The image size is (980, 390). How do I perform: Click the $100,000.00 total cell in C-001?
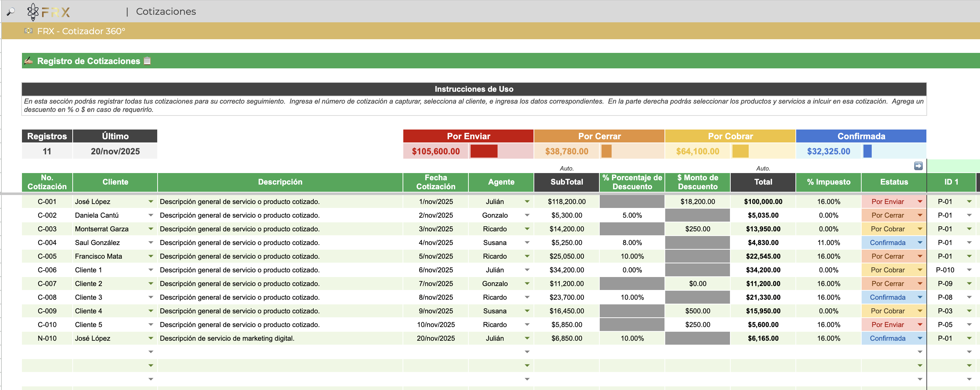(763, 202)
